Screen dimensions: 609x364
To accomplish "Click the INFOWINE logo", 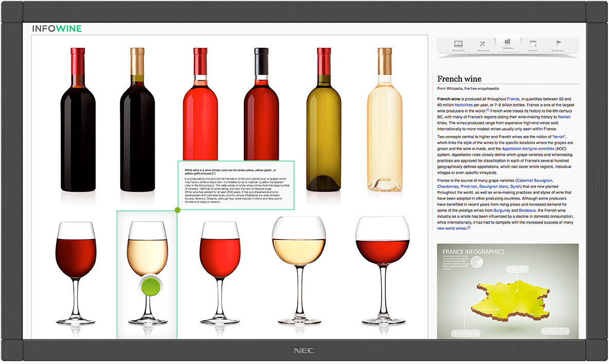I will (x=57, y=29).
